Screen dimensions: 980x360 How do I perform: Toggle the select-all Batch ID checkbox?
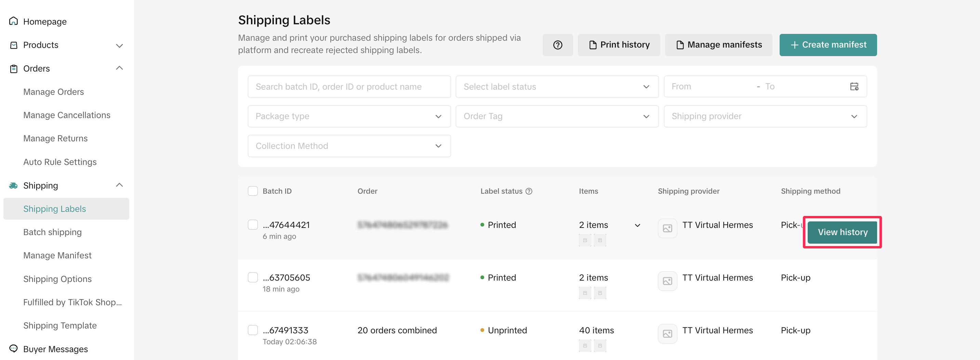coord(253,191)
